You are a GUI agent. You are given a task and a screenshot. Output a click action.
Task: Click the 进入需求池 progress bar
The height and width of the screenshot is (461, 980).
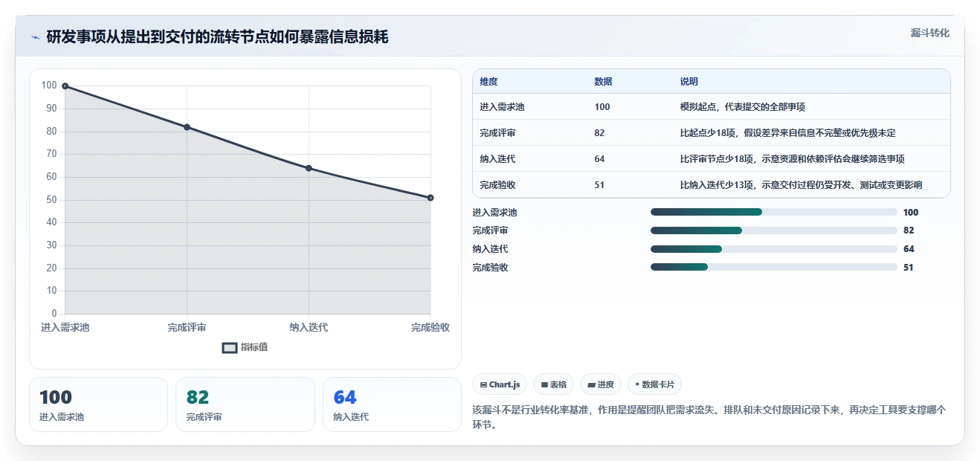[774, 212]
